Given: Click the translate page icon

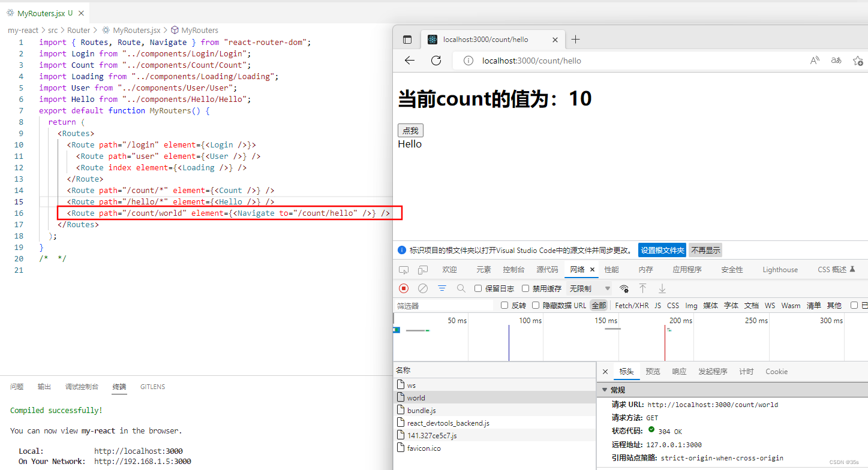Looking at the screenshot, I should [836, 61].
